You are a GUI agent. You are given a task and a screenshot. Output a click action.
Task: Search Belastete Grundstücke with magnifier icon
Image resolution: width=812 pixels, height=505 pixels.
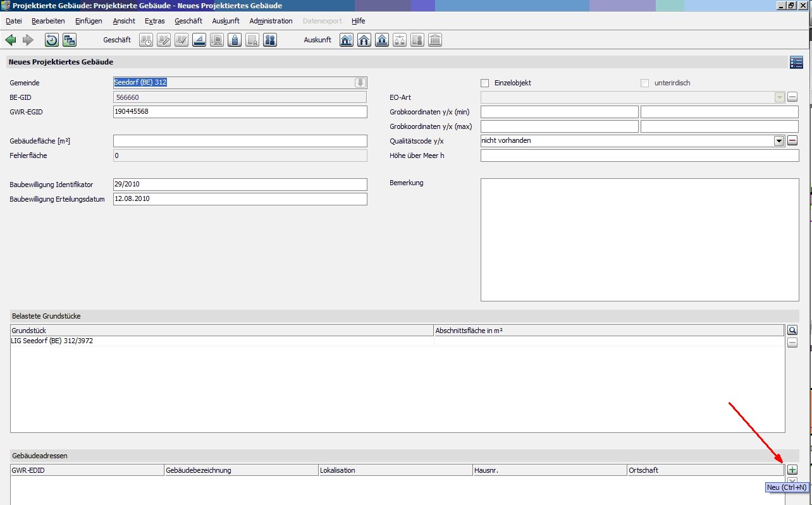[792, 330]
